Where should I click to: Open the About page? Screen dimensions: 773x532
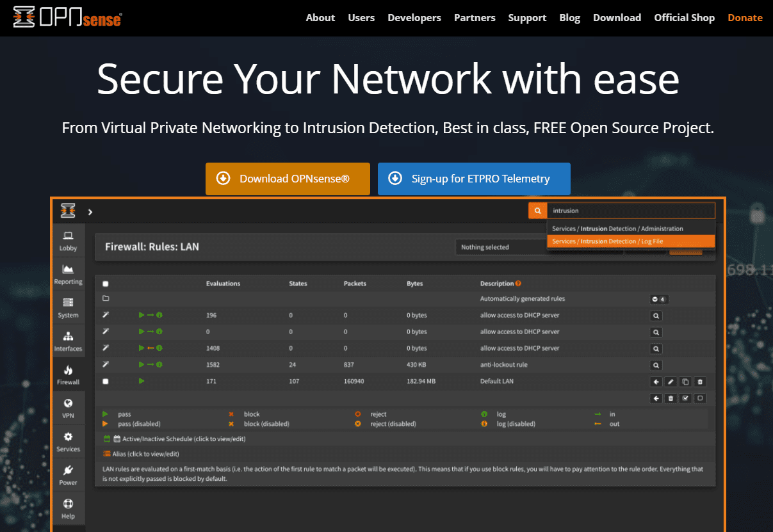click(320, 18)
